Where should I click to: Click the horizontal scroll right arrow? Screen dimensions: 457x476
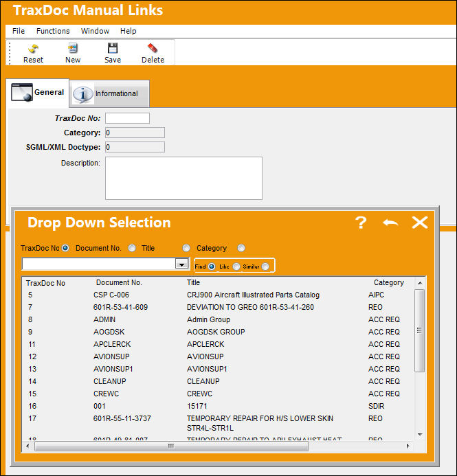[x=408, y=446]
